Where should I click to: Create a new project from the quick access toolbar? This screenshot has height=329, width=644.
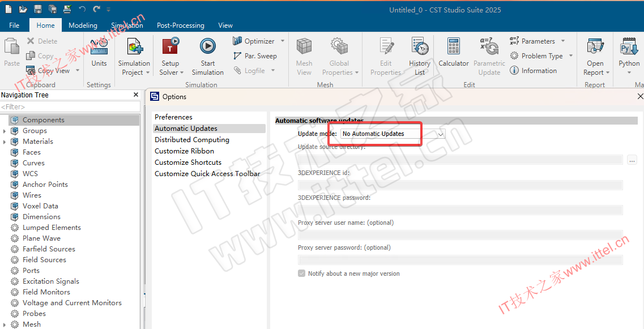coord(8,9)
